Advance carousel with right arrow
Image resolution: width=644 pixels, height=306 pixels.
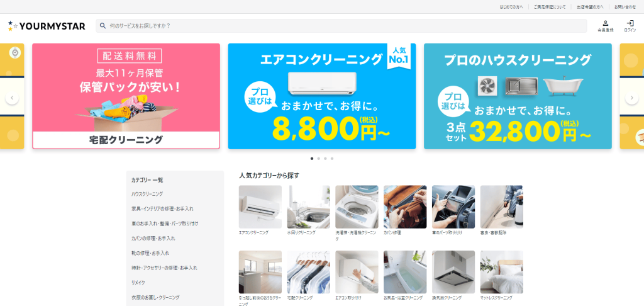[631, 98]
